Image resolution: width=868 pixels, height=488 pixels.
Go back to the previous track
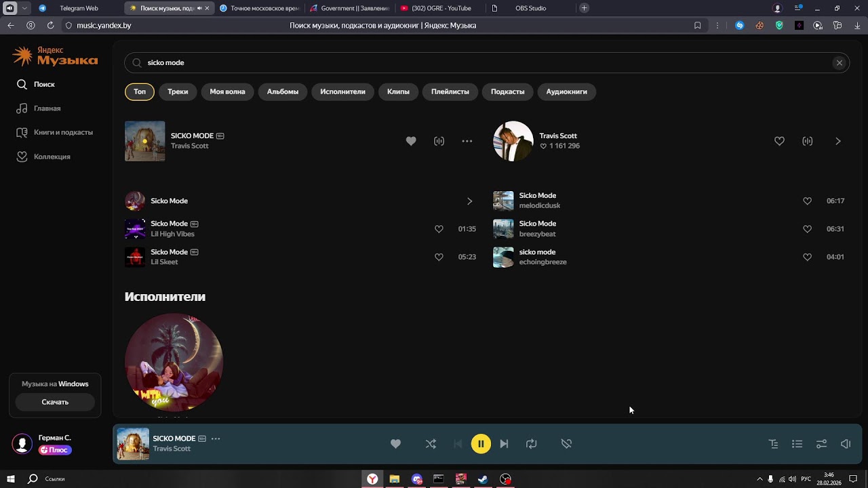458,444
